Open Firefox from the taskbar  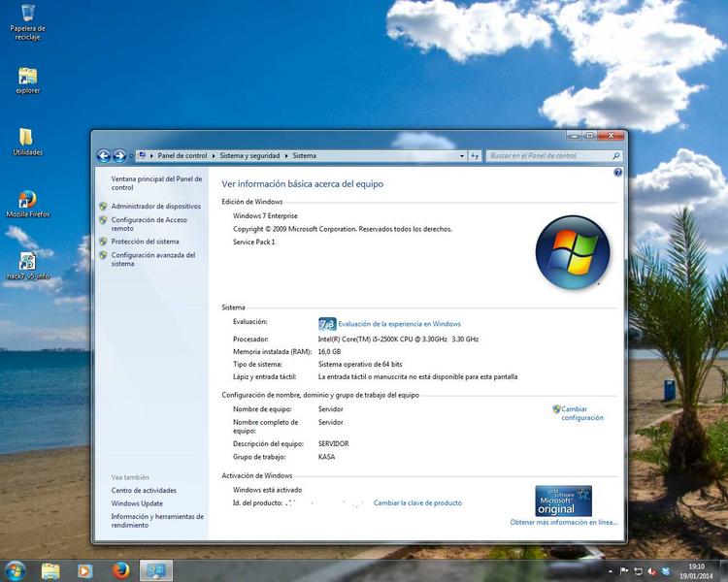120,570
